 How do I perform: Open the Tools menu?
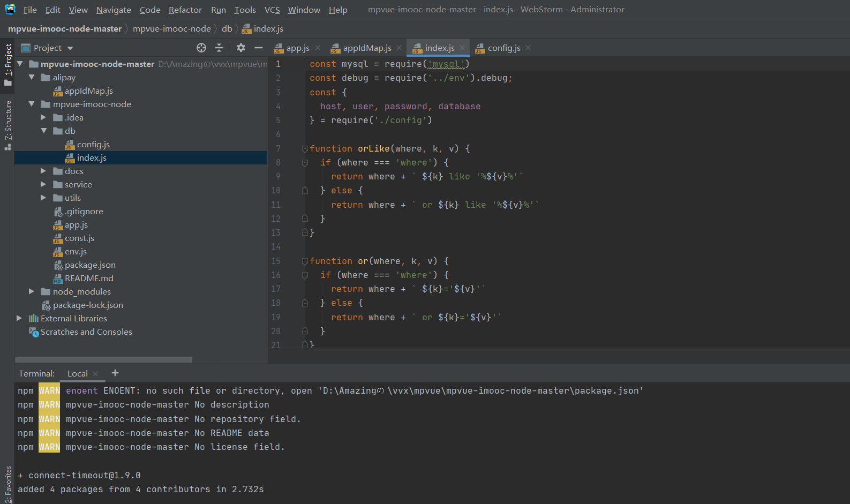tap(245, 10)
